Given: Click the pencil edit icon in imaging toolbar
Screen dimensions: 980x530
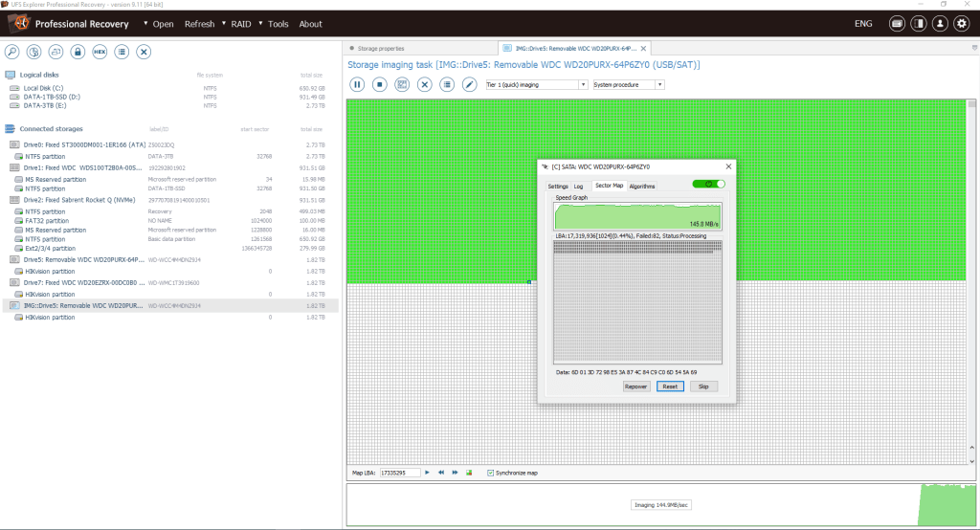Looking at the screenshot, I should click(469, 84).
